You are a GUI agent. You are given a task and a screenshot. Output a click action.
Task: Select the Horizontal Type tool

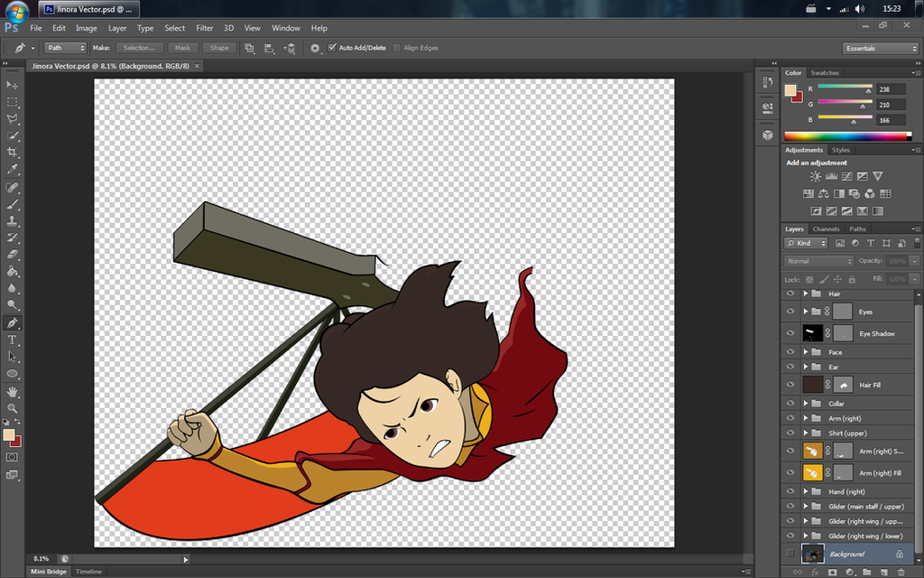click(x=12, y=340)
